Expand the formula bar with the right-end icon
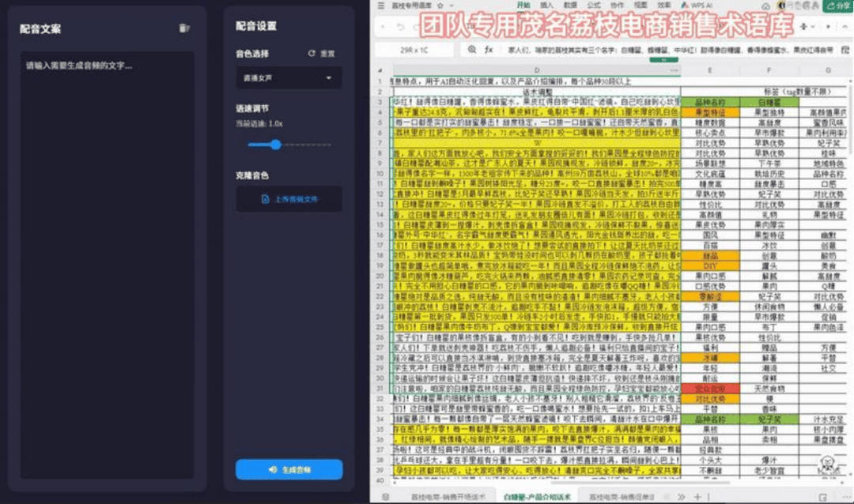Screen dimensions: 854x504 pyautogui.click(x=845, y=49)
